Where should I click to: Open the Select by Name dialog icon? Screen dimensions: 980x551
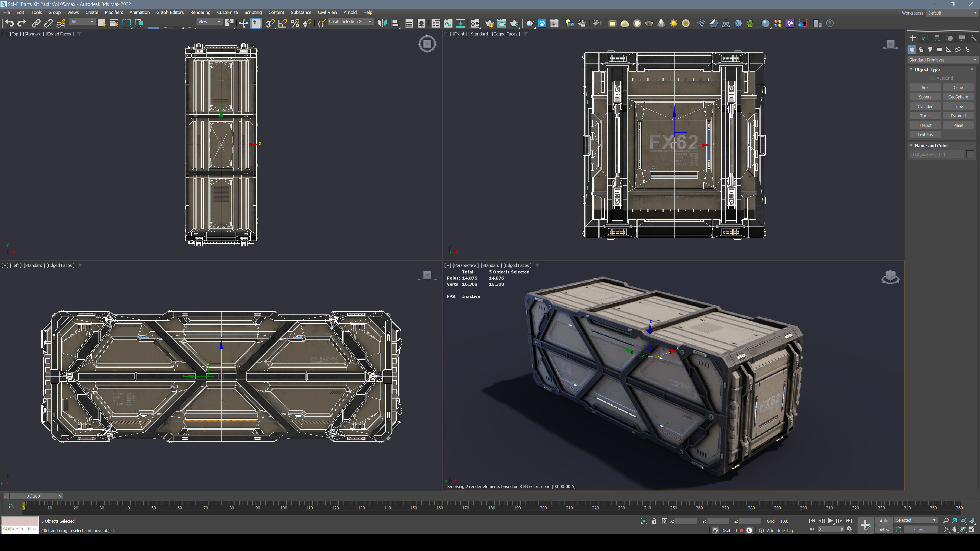point(114,23)
